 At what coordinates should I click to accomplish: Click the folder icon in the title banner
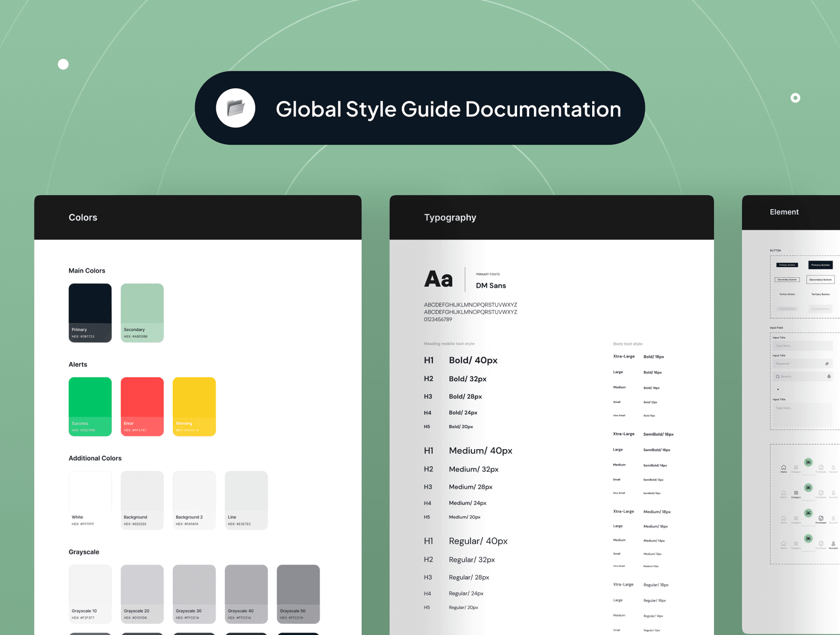(236, 108)
